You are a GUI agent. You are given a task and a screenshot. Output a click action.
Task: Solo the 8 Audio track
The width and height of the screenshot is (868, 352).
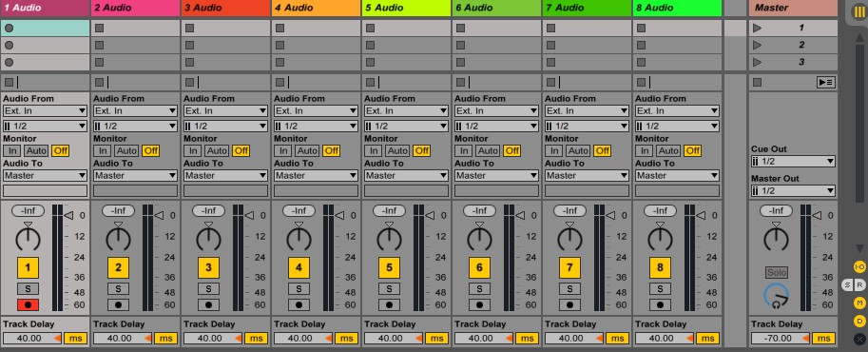pyautogui.click(x=660, y=289)
